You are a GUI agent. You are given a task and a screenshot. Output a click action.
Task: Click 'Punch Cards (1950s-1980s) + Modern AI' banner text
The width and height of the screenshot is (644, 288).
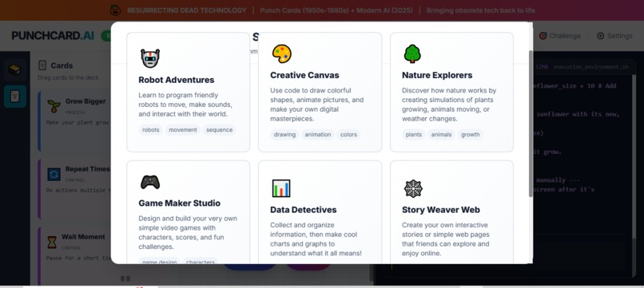(x=336, y=10)
